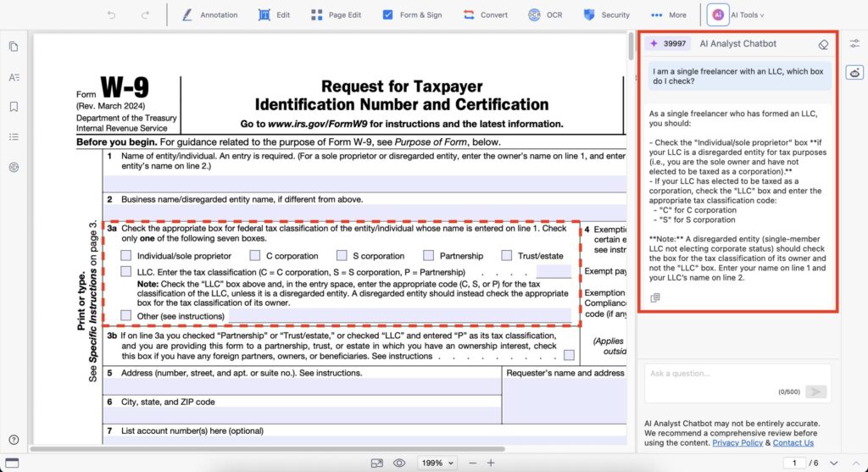Send the chatbot question

[x=815, y=391]
